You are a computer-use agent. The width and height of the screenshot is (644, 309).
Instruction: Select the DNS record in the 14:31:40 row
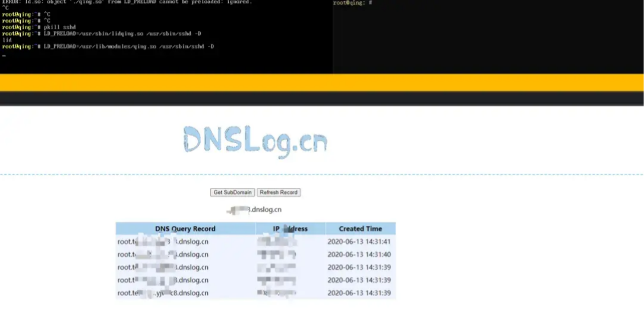[x=163, y=254]
